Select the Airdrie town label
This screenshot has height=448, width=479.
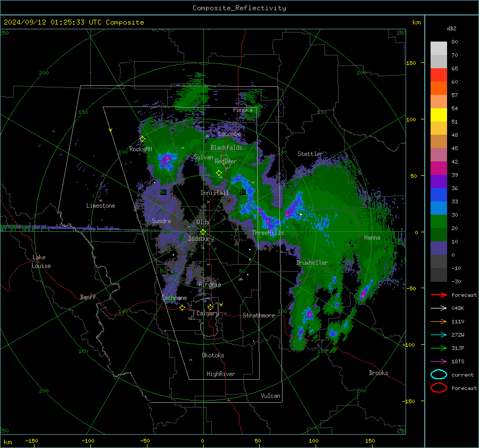[x=210, y=284]
